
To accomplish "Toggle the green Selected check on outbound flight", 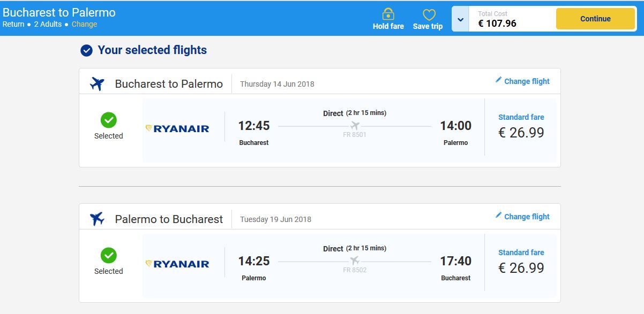I will pos(109,120).
